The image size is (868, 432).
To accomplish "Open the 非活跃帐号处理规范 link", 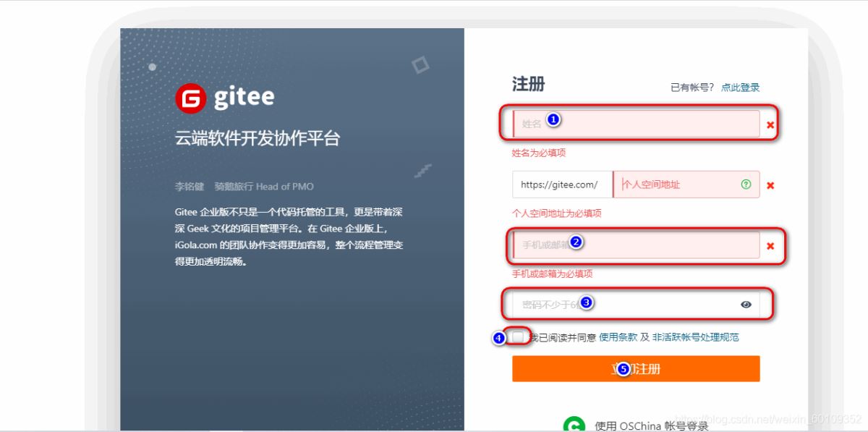I will [695, 337].
